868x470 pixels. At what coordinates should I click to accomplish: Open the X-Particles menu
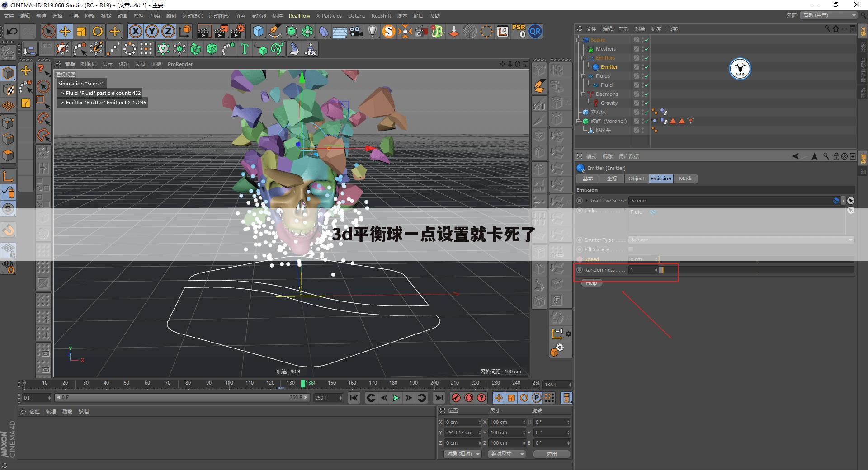pos(329,16)
